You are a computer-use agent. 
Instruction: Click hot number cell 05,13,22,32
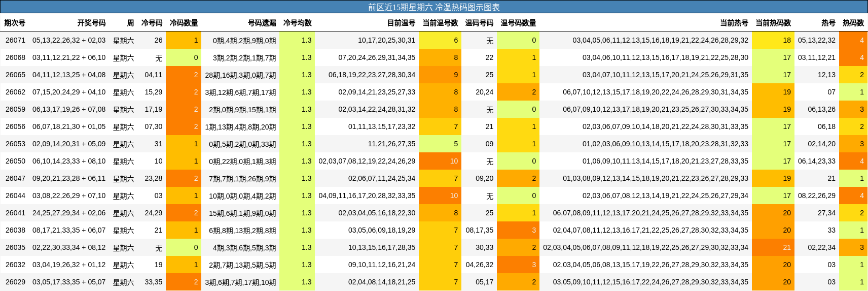click(817, 40)
